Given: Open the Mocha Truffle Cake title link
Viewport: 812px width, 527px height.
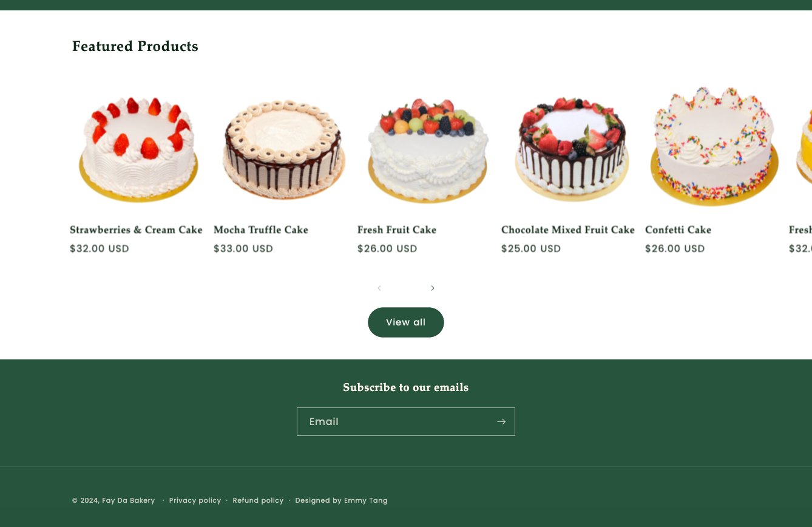Looking at the screenshot, I should point(261,229).
